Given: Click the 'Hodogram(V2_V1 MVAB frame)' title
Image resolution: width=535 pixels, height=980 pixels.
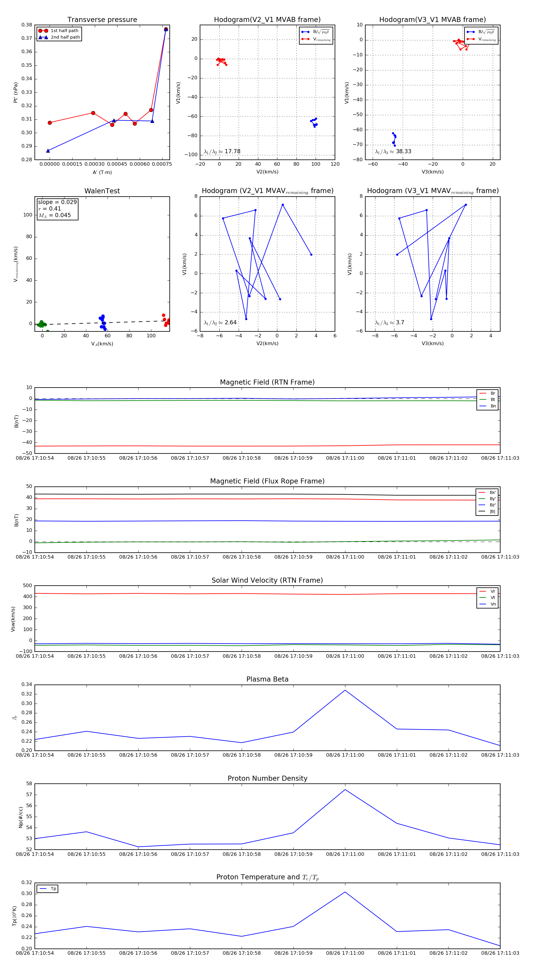Looking at the screenshot, I should point(267,20).
